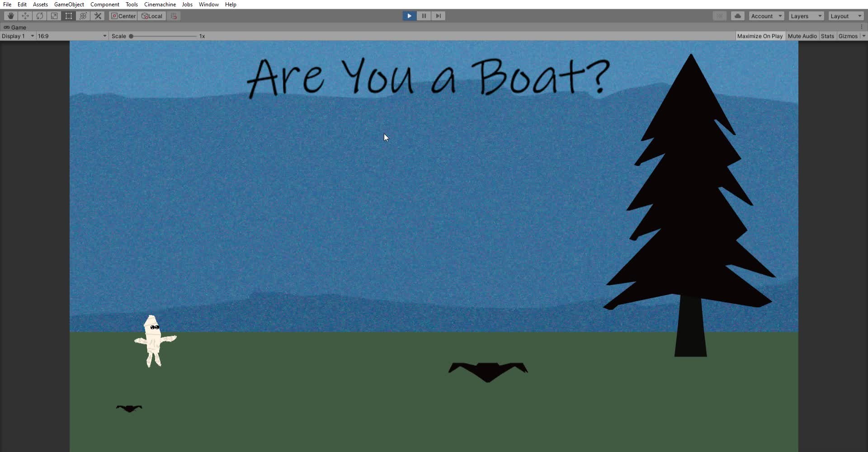The image size is (868, 452).
Task: Pause the running game
Action: [x=424, y=16]
